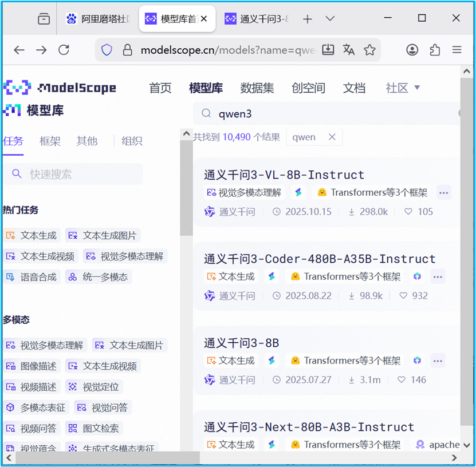The image size is (476, 467).
Task: Collapse the filter sidebar using its up chevron
Action: 186,133
